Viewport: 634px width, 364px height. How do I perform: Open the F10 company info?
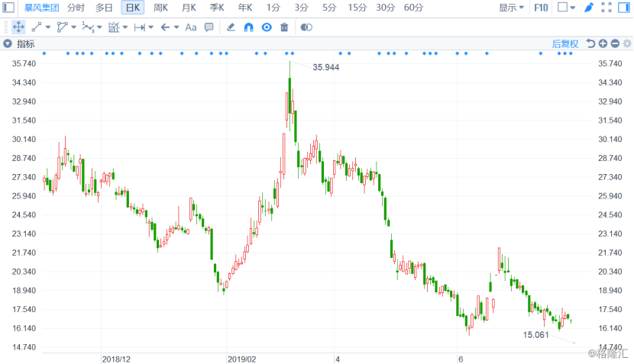[x=541, y=8]
